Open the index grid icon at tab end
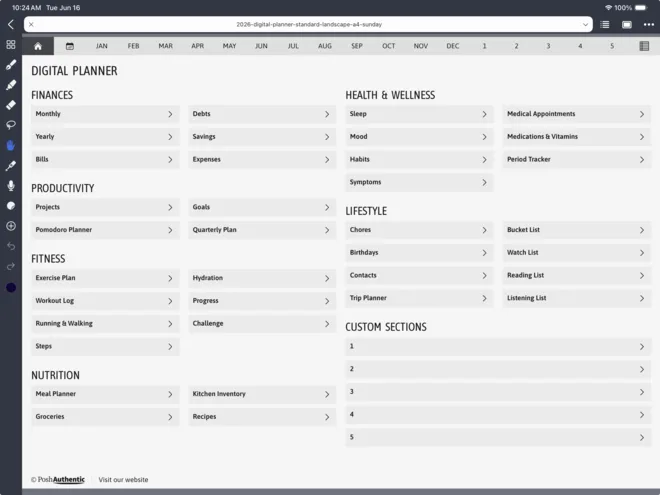 [644, 46]
